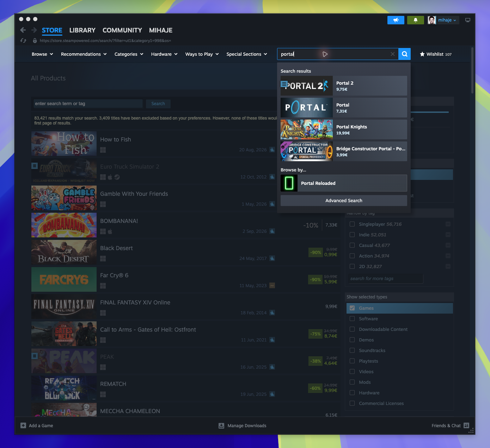
Task: Click the magnifier search button
Action: tap(405, 54)
